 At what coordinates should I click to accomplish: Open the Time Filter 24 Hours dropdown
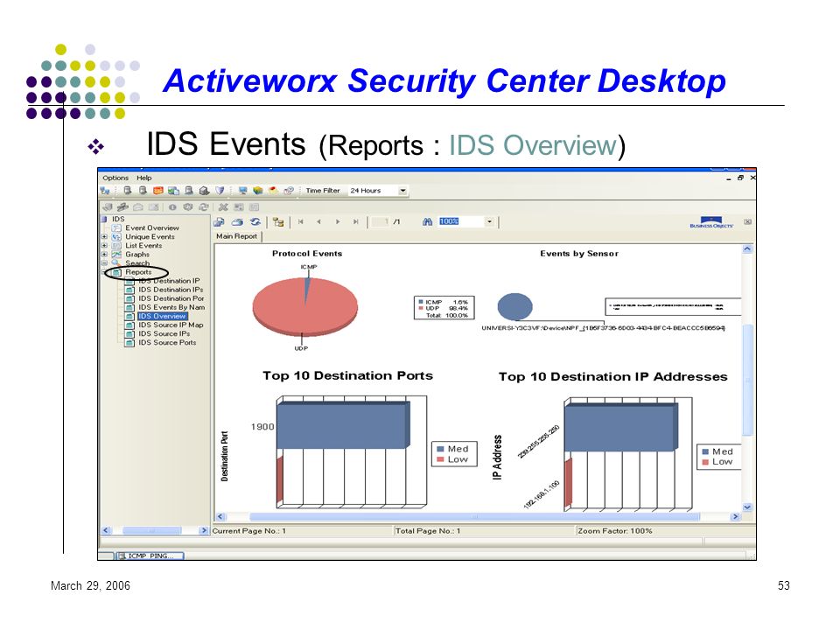pos(402,191)
